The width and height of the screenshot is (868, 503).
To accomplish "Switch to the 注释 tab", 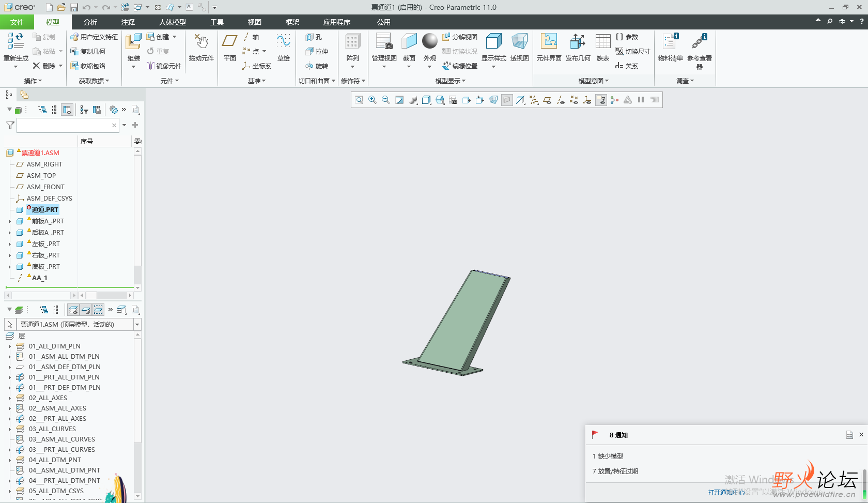I will pyautogui.click(x=128, y=22).
